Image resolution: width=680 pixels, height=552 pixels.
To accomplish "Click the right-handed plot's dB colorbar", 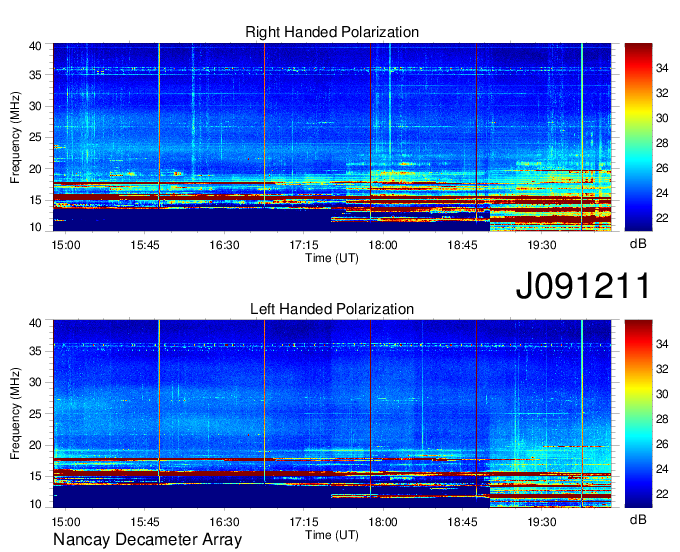I will pyautogui.click(x=638, y=137).
